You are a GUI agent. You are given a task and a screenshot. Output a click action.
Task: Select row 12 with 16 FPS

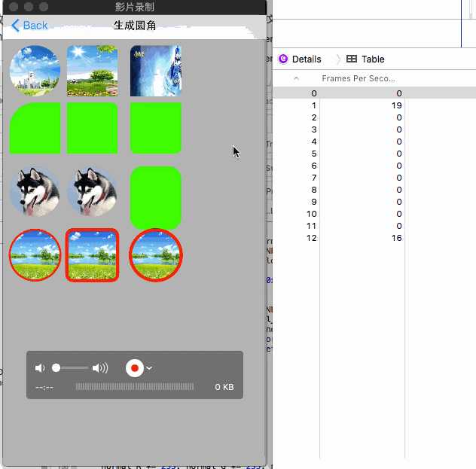374,238
